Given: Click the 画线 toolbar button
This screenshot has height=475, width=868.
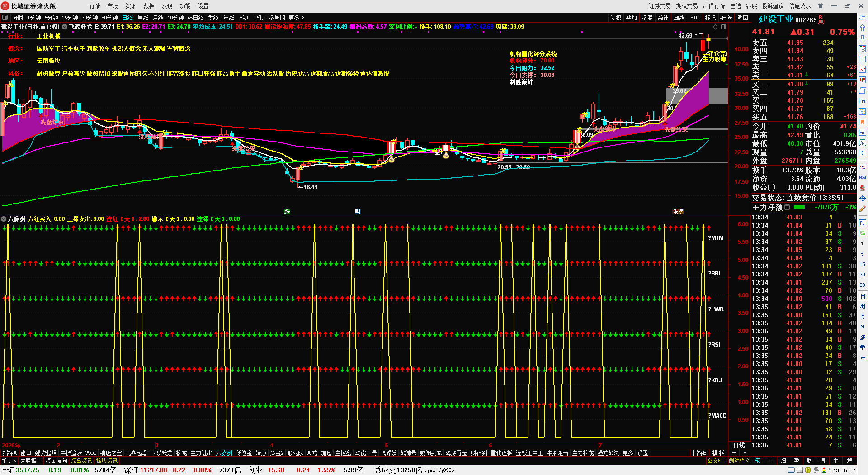Looking at the screenshot, I should click(x=679, y=18).
